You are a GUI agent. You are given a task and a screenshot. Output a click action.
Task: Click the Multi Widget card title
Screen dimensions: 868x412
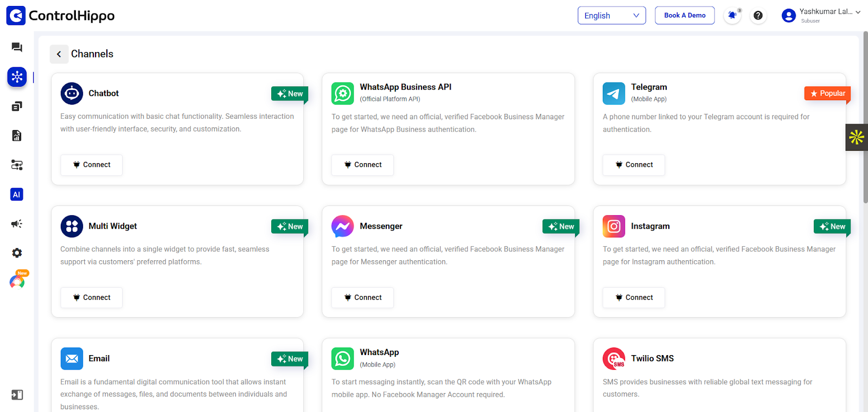(113, 226)
